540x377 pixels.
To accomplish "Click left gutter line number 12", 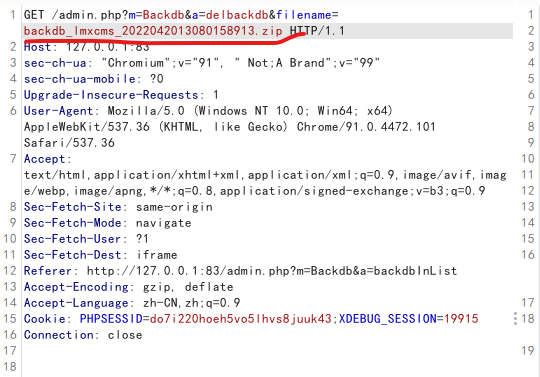I will click(10, 271).
